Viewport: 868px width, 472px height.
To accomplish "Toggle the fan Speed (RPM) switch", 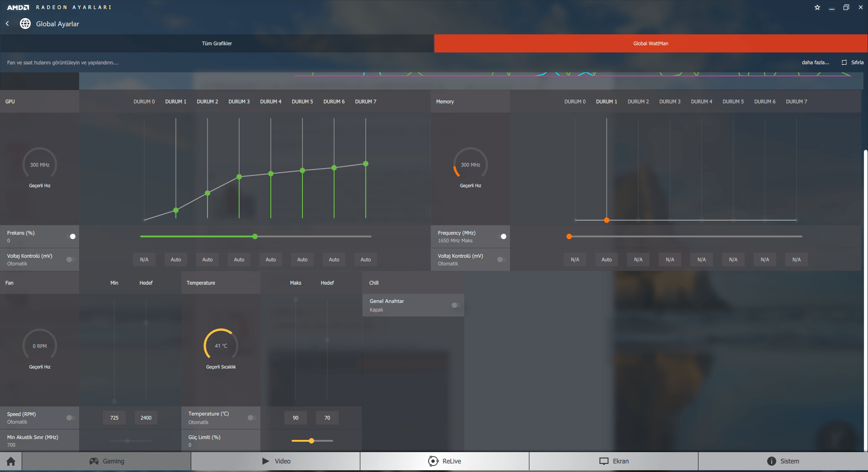I will [x=71, y=418].
